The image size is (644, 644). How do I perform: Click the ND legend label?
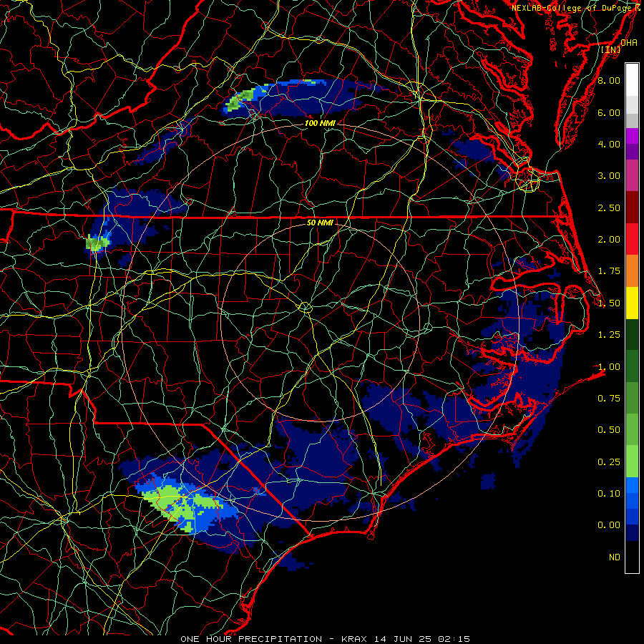(x=615, y=557)
